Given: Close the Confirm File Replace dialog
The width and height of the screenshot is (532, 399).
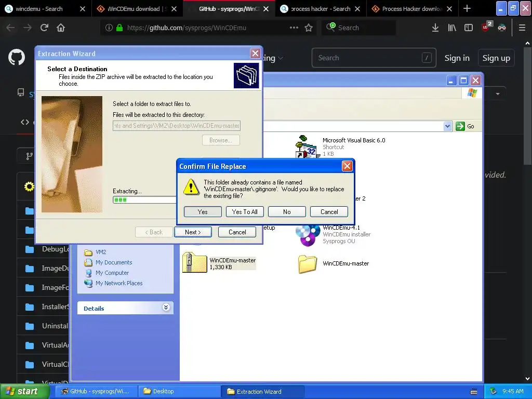Looking at the screenshot, I should (347, 166).
